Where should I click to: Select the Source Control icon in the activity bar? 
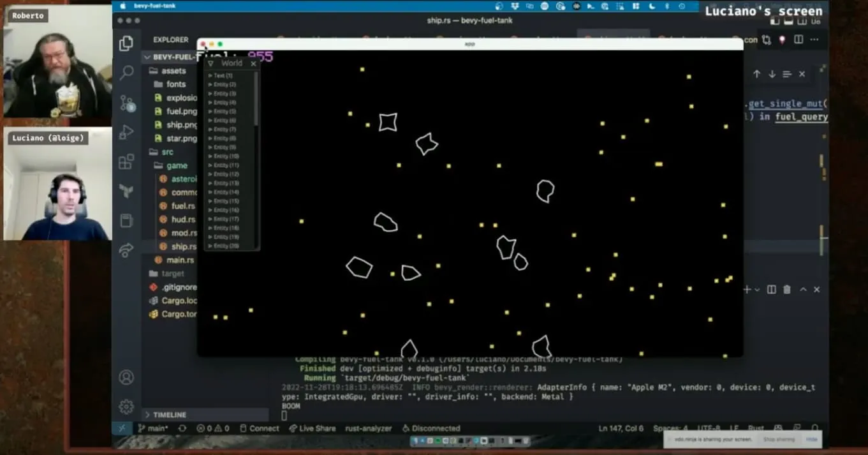[126, 102]
